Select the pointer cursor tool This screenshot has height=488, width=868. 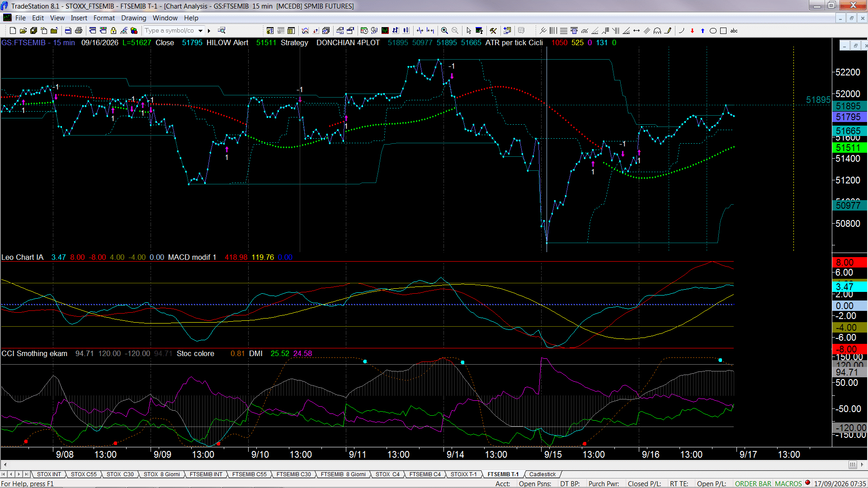tap(469, 31)
